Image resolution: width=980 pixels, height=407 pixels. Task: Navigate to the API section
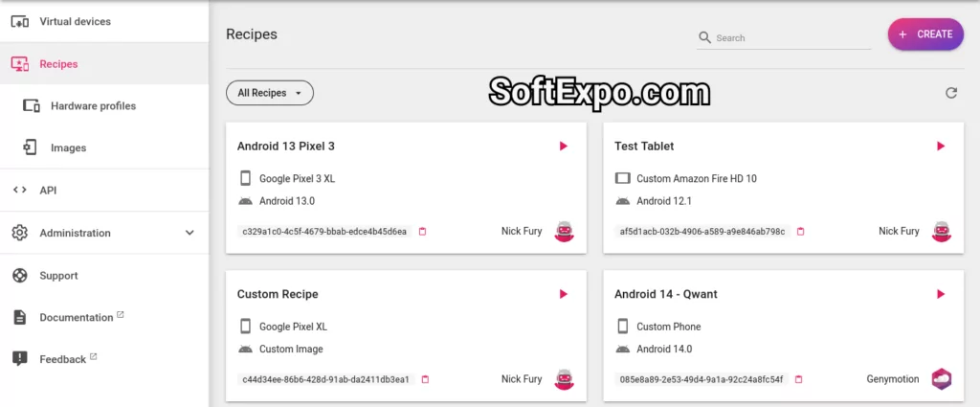click(49, 191)
